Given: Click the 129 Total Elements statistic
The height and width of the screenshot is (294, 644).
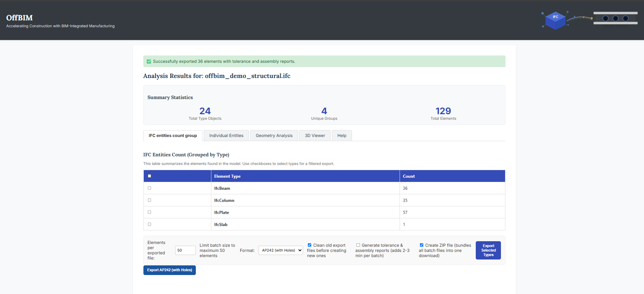Looking at the screenshot, I should [x=443, y=114].
